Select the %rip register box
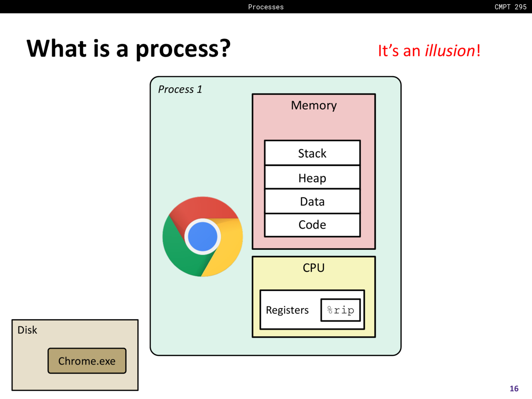 (340, 310)
